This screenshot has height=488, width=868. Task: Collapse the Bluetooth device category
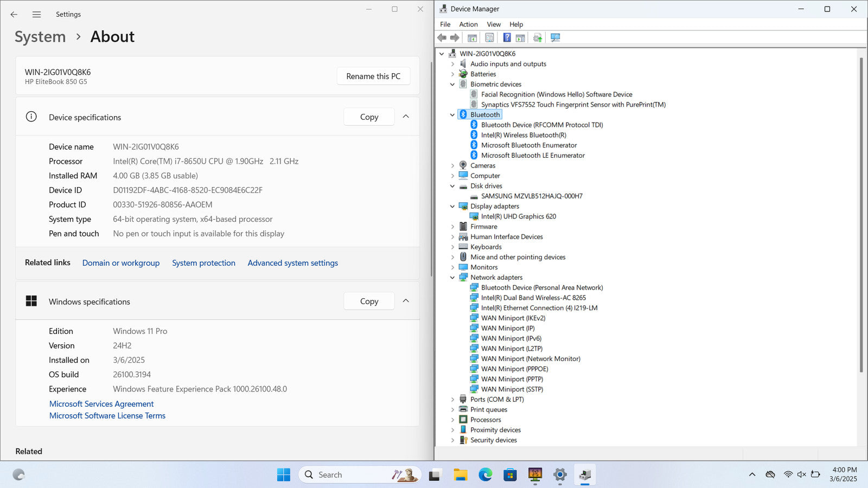coord(452,115)
